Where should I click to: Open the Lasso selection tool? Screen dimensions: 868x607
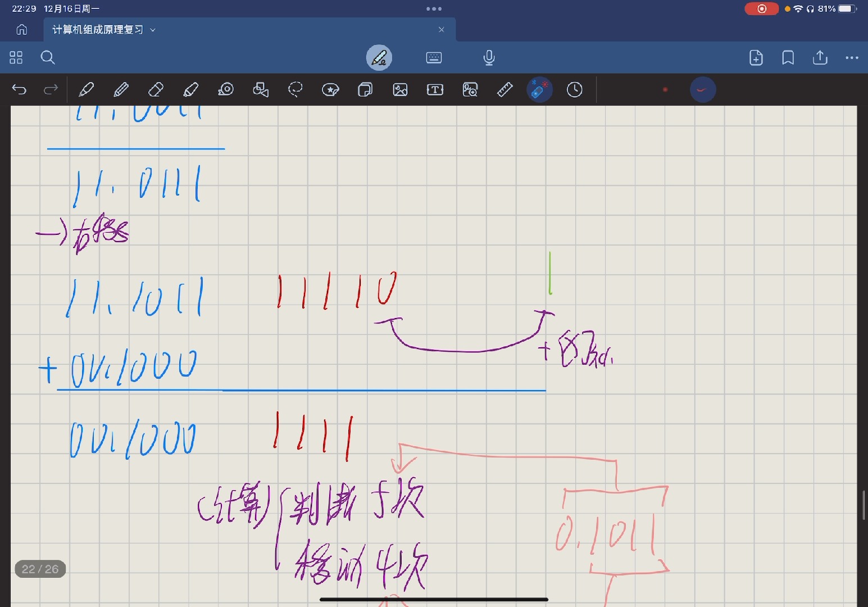point(296,89)
